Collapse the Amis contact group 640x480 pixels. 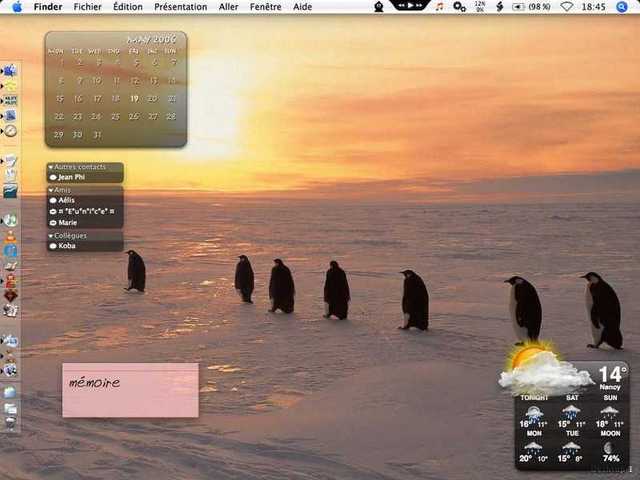51,190
